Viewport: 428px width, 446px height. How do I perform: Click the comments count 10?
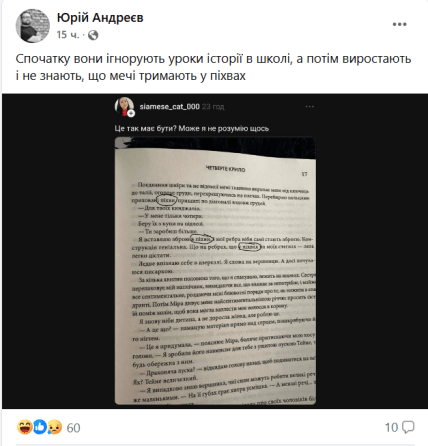tap(391, 427)
